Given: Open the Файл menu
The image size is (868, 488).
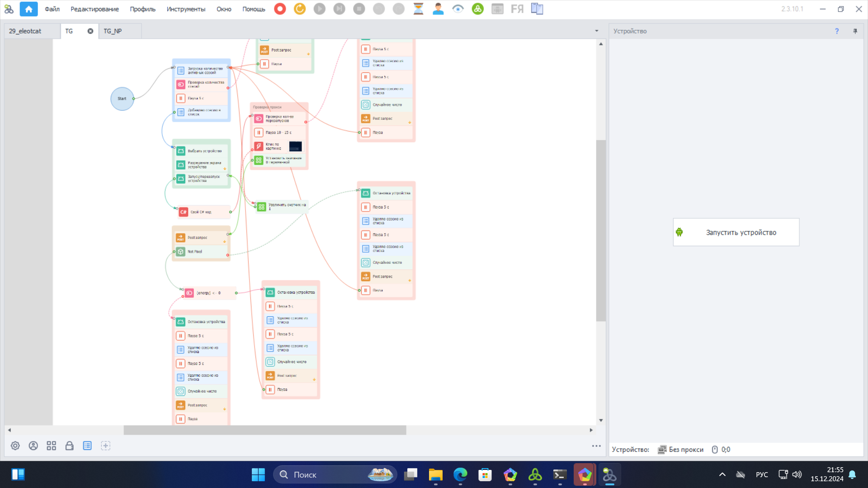Looking at the screenshot, I should (x=52, y=9).
